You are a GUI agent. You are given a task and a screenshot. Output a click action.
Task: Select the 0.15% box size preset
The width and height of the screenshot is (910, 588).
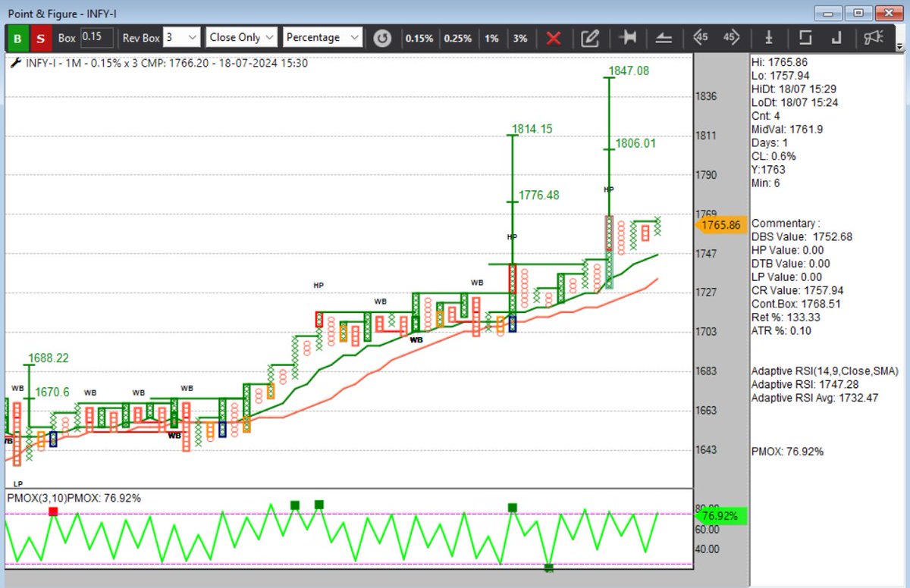tap(419, 38)
